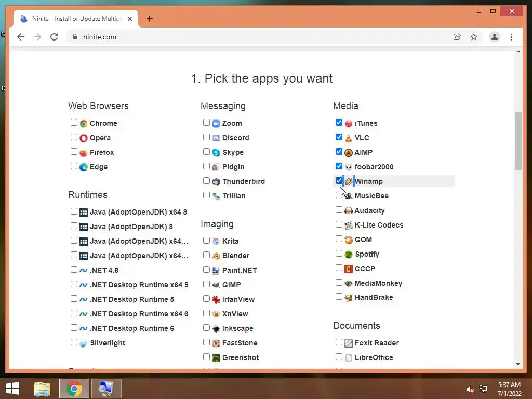Viewport: 532px width, 399px height.
Task: Go back to the previous page
Action: point(21,37)
